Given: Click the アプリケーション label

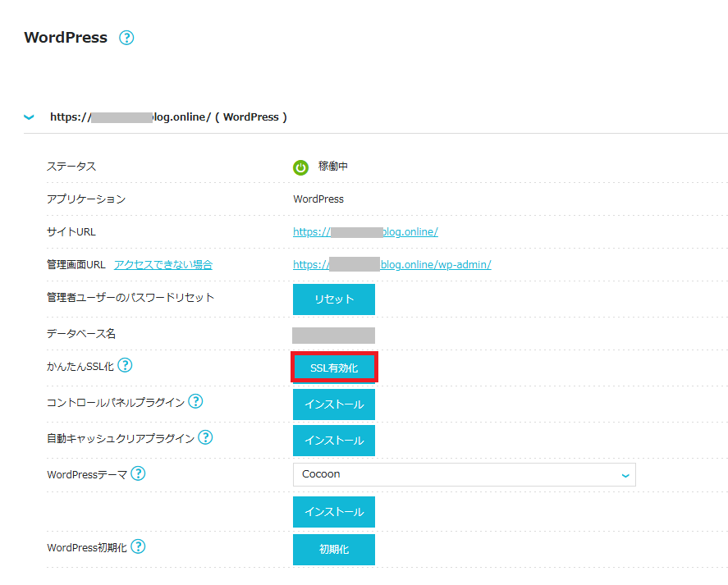Looking at the screenshot, I should [86, 199].
